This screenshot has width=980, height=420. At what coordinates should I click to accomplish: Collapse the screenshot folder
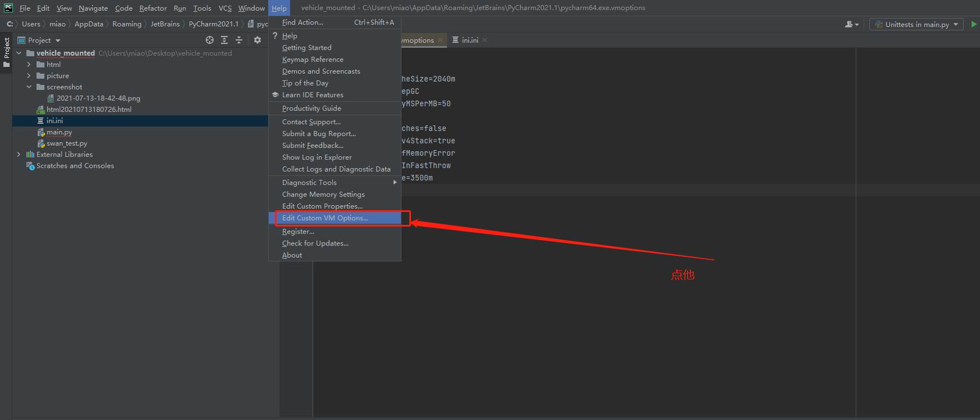point(29,87)
